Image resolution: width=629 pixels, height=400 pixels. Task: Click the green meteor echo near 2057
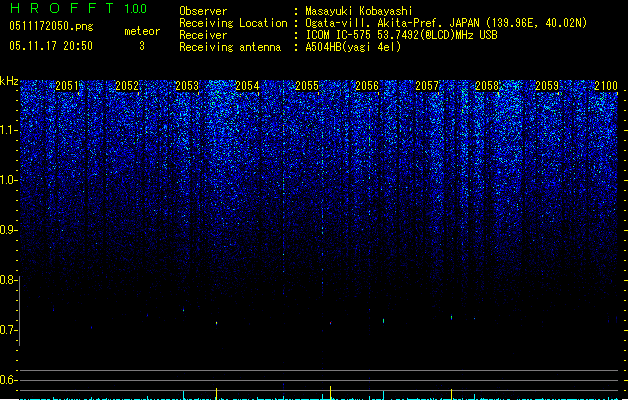(452, 317)
